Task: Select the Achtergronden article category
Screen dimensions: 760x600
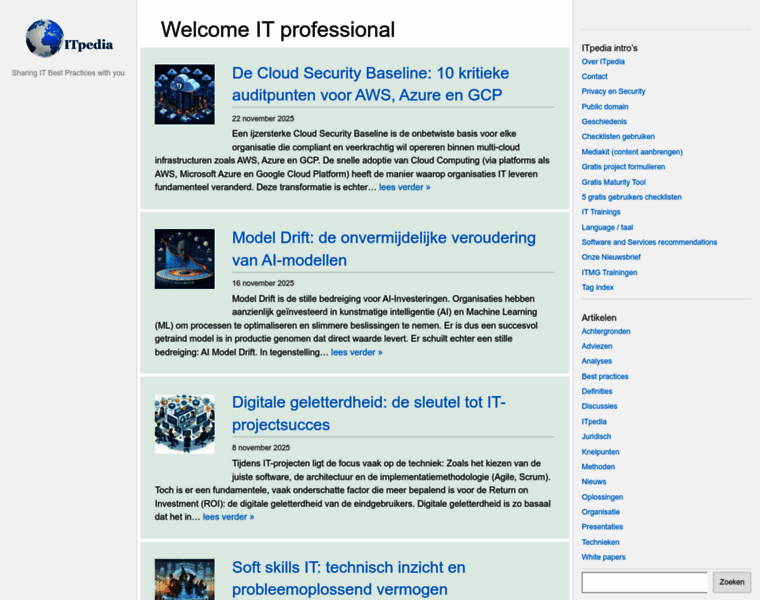Action: click(606, 332)
